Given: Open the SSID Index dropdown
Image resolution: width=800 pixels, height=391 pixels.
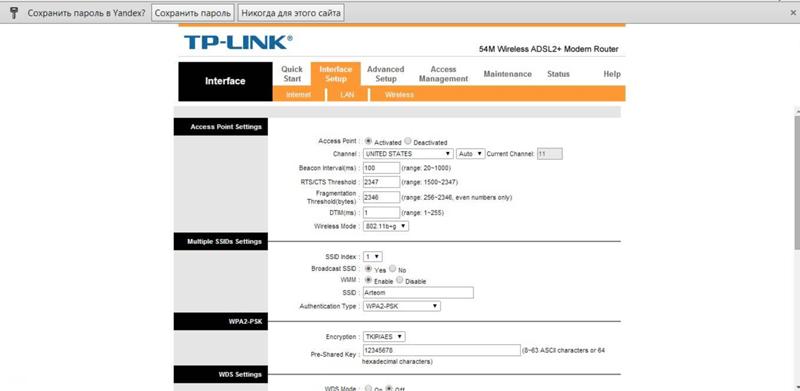Looking at the screenshot, I should [x=372, y=256].
